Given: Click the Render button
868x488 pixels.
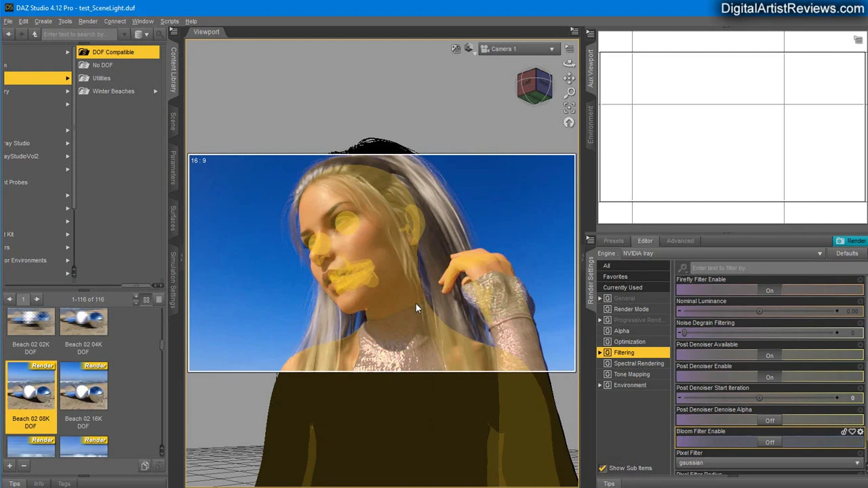Looking at the screenshot, I should coord(850,241).
